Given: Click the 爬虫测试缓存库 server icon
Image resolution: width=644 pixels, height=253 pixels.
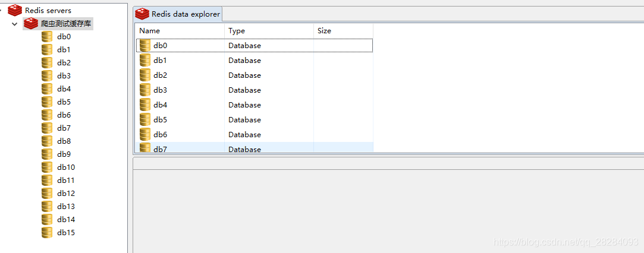Looking at the screenshot, I should 31,24.
